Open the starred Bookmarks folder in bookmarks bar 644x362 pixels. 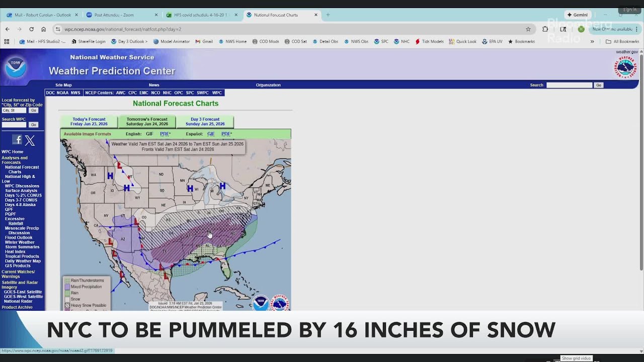tap(521, 42)
